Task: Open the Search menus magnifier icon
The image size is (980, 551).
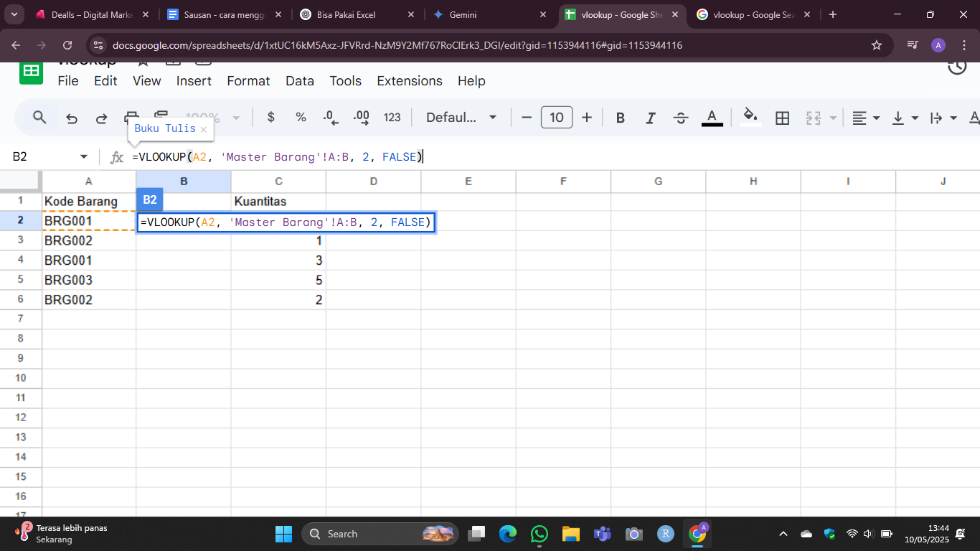Action: [40, 118]
